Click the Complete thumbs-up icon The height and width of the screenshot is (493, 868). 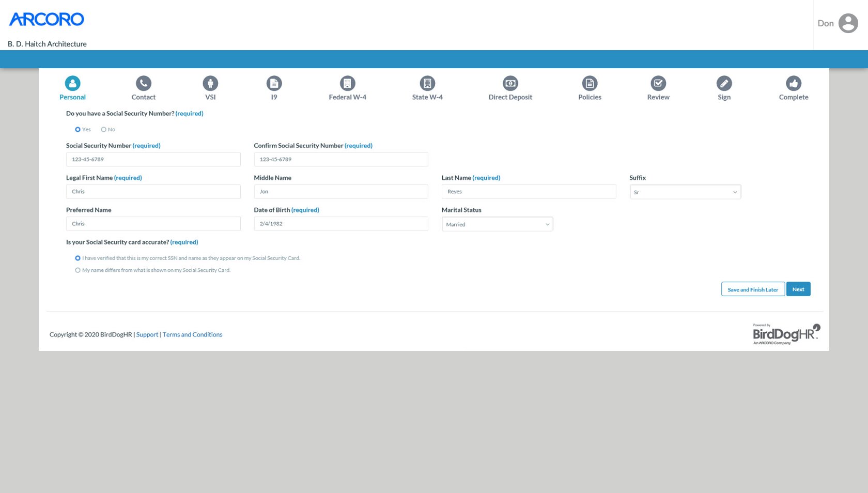793,83
